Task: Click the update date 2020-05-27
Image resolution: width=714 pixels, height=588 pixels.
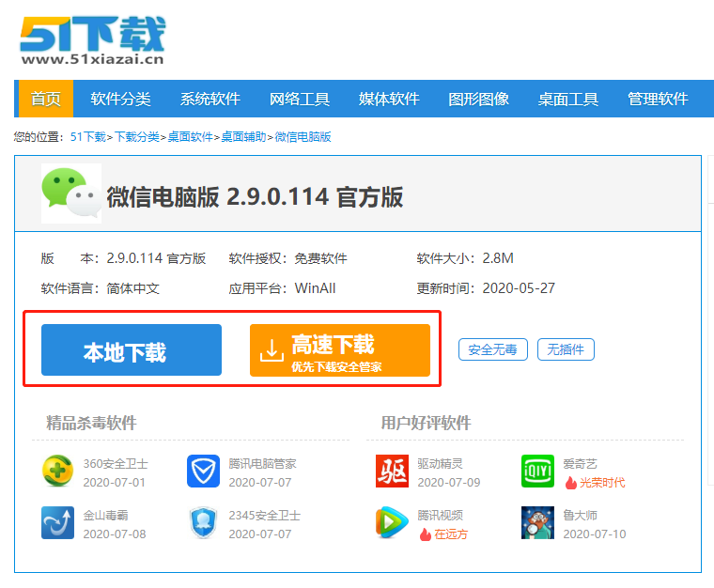Action: pyautogui.click(x=519, y=288)
